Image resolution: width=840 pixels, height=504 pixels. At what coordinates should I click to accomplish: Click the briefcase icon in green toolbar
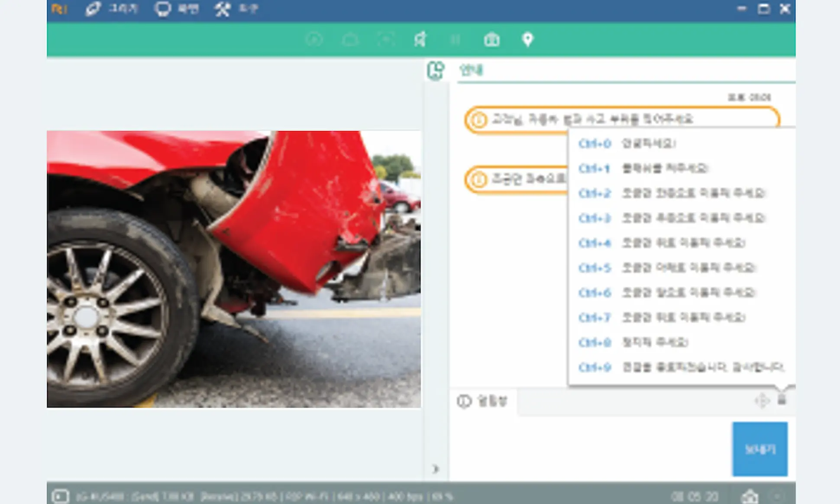(491, 40)
